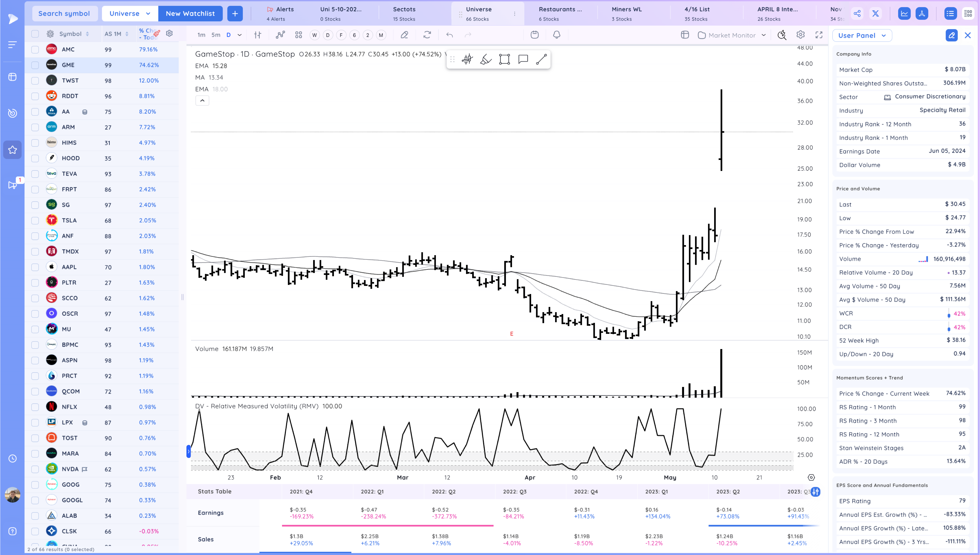The height and width of the screenshot is (555, 980).
Task: Select the M interval button
Action: point(381,35)
